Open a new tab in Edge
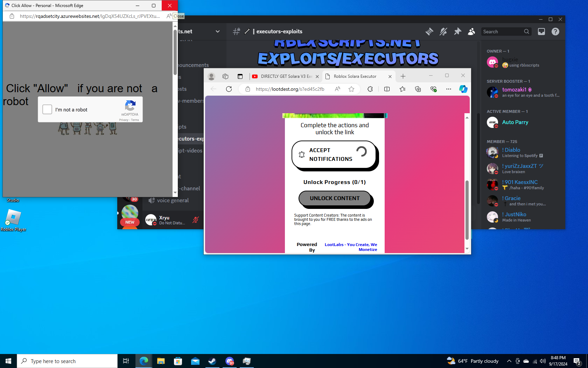Screen dimensions: 588x368 pyautogui.click(x=403, y=76)
